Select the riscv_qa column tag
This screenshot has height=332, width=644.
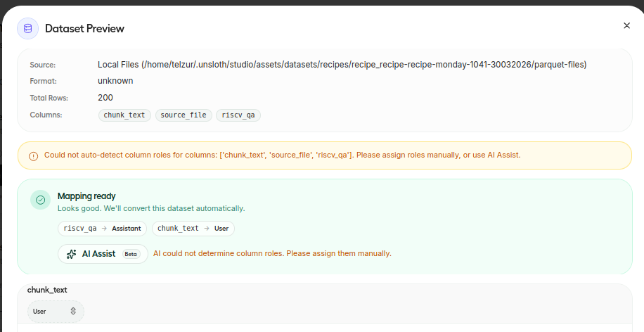(x=238, y=115)
